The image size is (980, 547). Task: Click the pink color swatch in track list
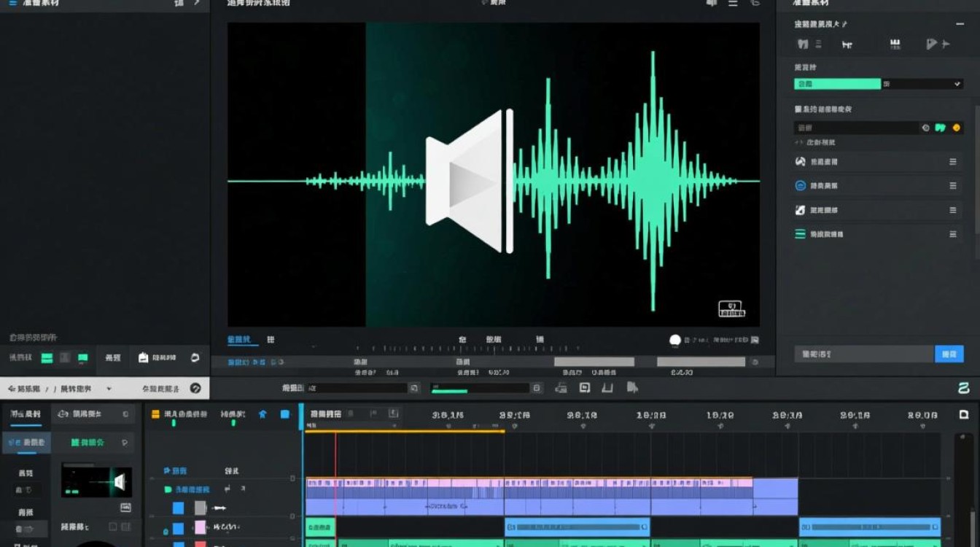(x=201, y=527)
